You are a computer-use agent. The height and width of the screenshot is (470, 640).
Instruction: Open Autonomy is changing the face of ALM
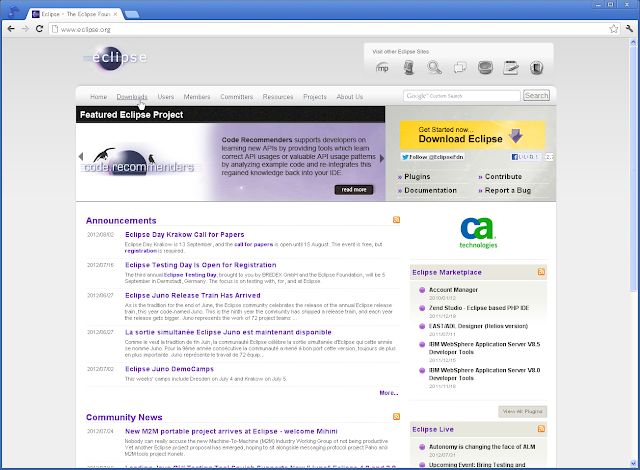pyautogui.click(x=482, y=447)
